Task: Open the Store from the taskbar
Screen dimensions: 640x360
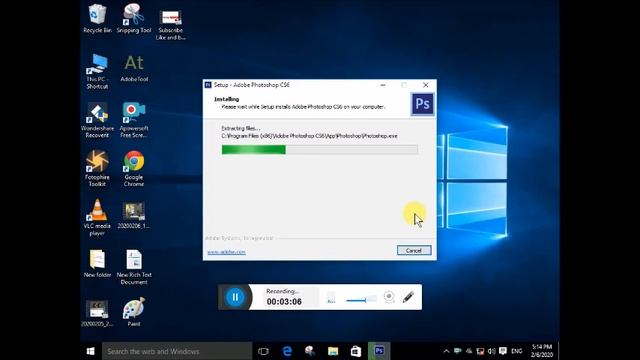Action: 356,351
